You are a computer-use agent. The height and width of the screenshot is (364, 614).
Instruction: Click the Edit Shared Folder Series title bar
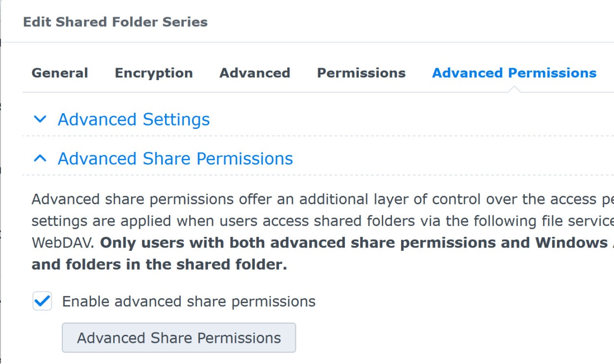point(116,22)
